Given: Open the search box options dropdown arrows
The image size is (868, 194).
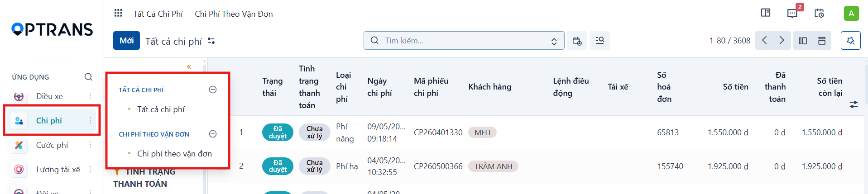Looking at the screenshot, I should pyautogui.click(x=554, y=41).
